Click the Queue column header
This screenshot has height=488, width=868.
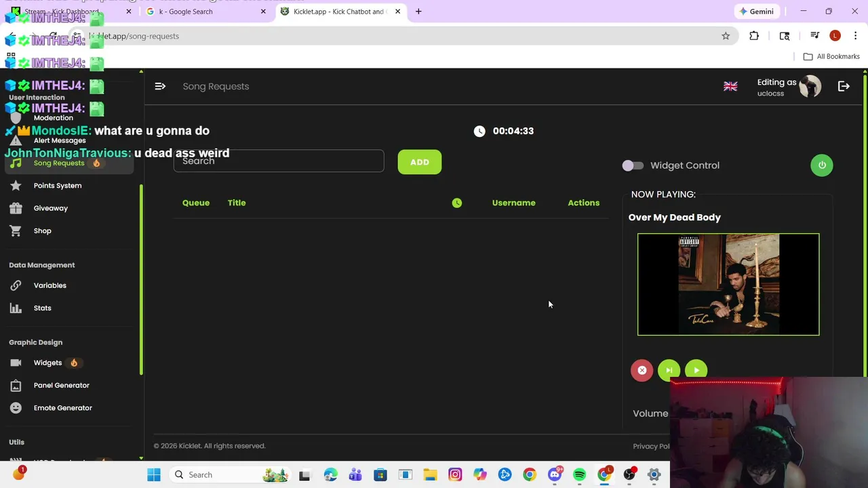[x=196, y=203]
